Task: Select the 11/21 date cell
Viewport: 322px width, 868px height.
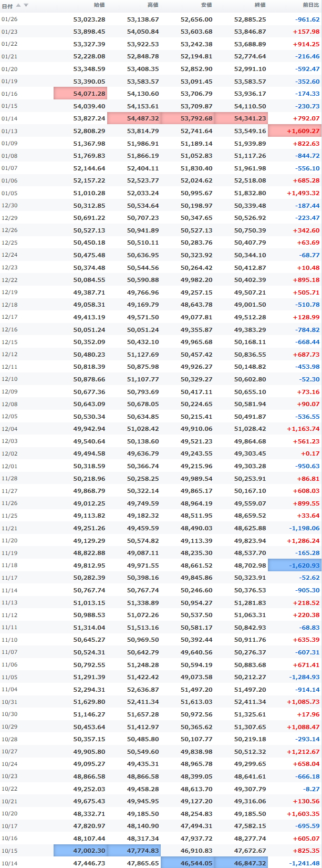Action: pyautogui.click(x=9, y=528)
